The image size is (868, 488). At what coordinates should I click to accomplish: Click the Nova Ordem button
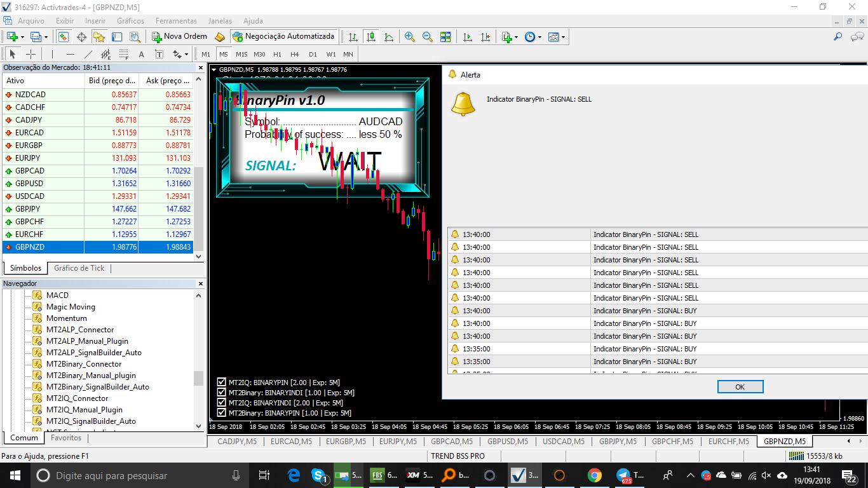[x=179, y=37]
